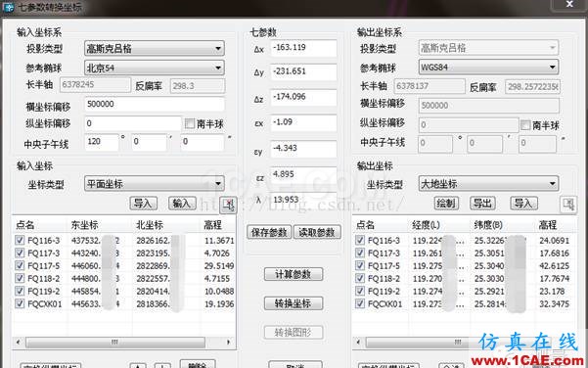Screen dimensions: 588x368
Task: Click the Δy field with -231.651
Action: [303, 71]
